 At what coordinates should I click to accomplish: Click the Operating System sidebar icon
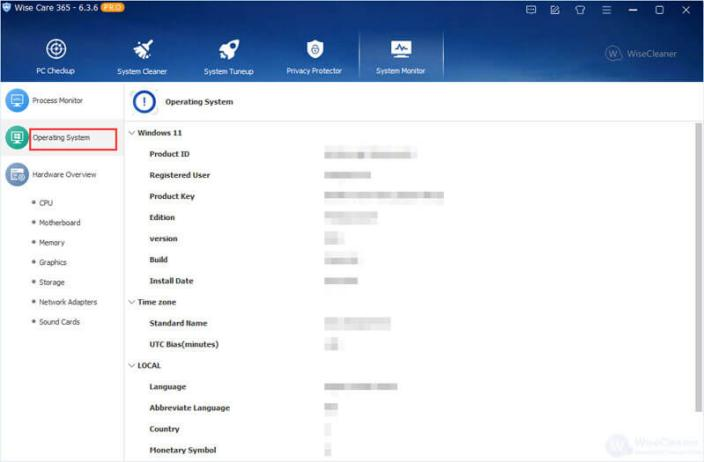coord(17,137)
